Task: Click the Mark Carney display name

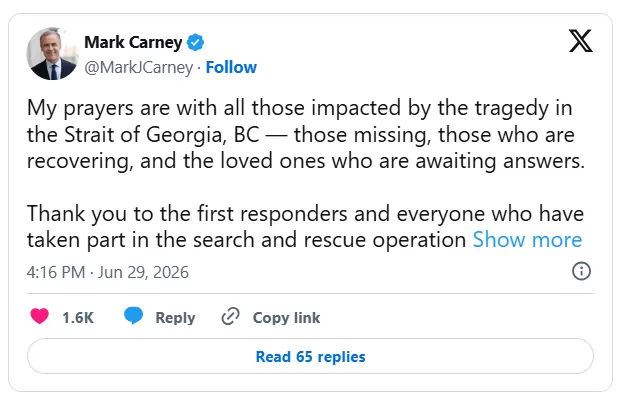Action: [133, 42]
